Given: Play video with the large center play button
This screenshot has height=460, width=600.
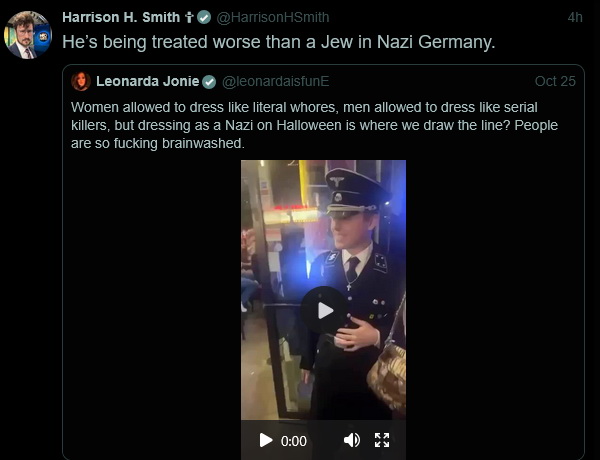Looking at the screenshot, I should pyautogui.click(x=324, y=310).
